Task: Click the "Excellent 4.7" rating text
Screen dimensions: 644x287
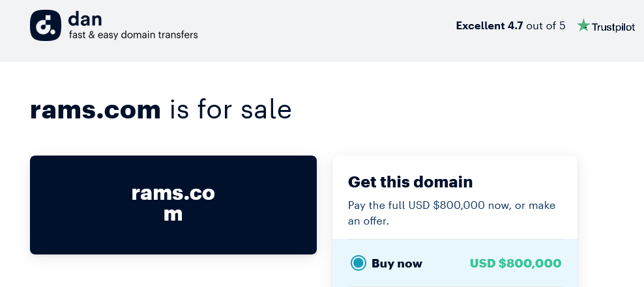Action: [x=489, y=26]
